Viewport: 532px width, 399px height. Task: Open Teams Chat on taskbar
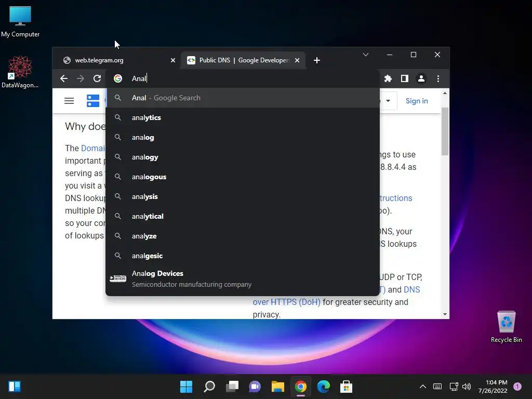click(x=255, y=387)
